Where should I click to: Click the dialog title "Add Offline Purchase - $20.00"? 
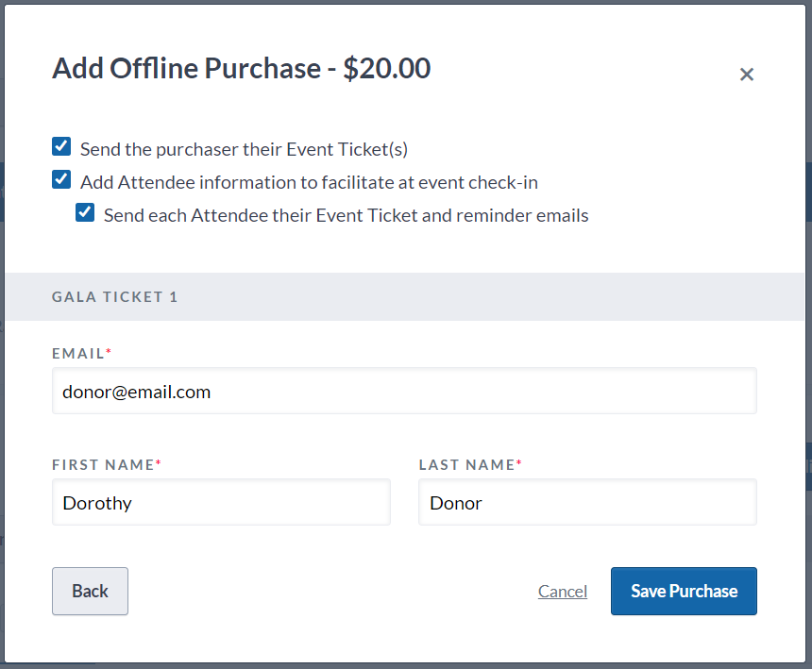241,68
